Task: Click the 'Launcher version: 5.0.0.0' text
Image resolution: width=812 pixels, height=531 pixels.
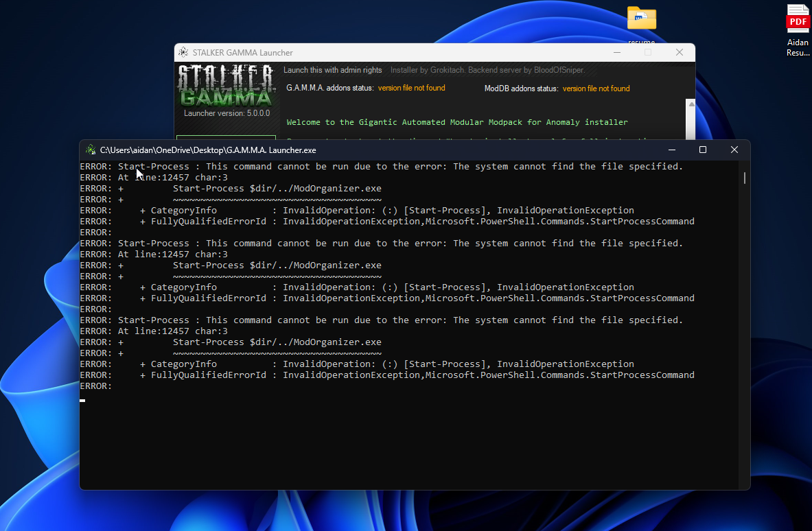Action: click(227, 113)
